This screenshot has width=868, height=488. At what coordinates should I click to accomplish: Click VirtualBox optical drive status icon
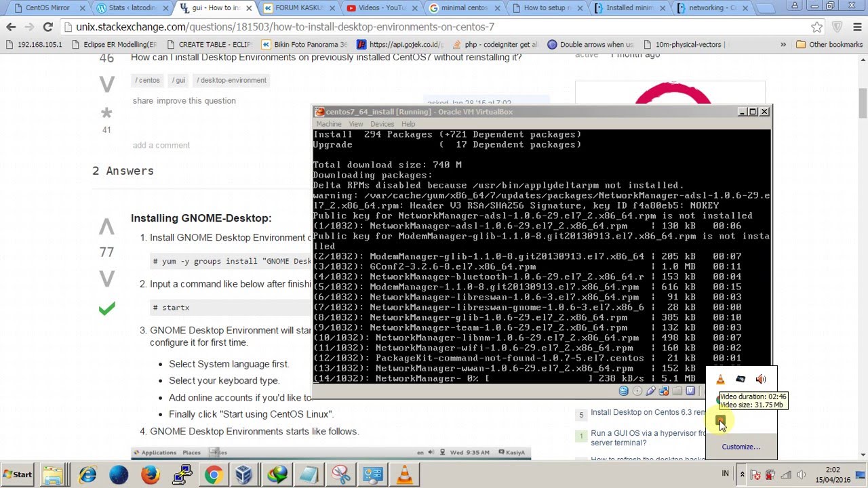[x=637, y=391]
